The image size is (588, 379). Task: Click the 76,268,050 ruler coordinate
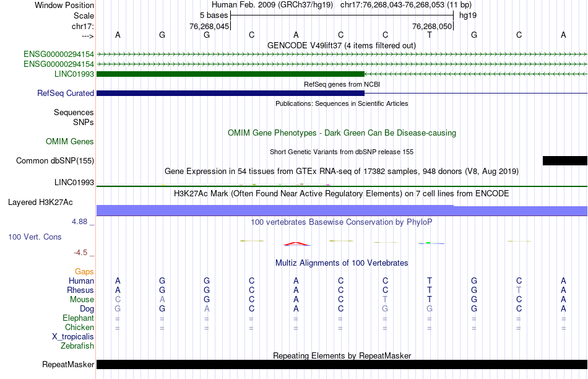[x=432, y=26]
